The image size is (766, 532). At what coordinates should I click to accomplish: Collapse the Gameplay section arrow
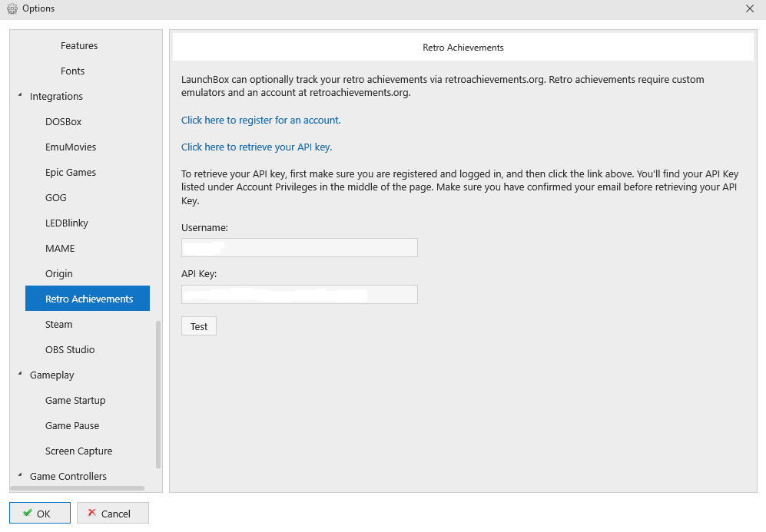(x=20, y=374)
